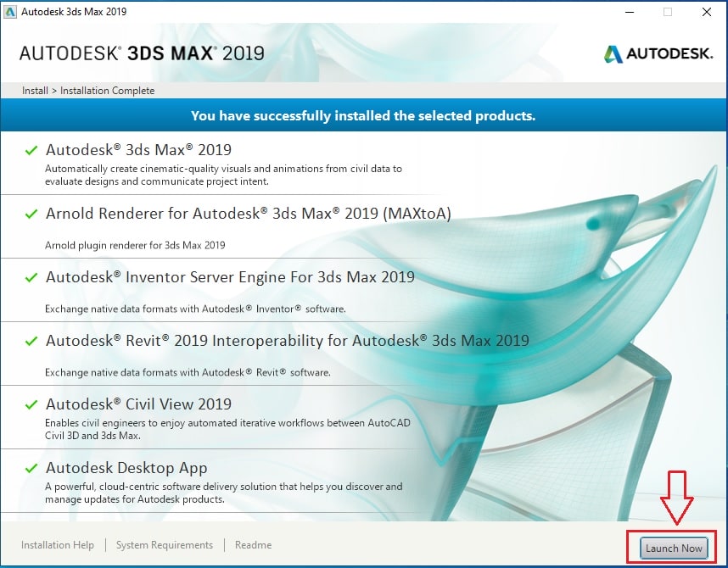728x568 pixels.
Task: Select the Arnold Renderer (MAXtoA) product title
Action: tap(249, 214)
